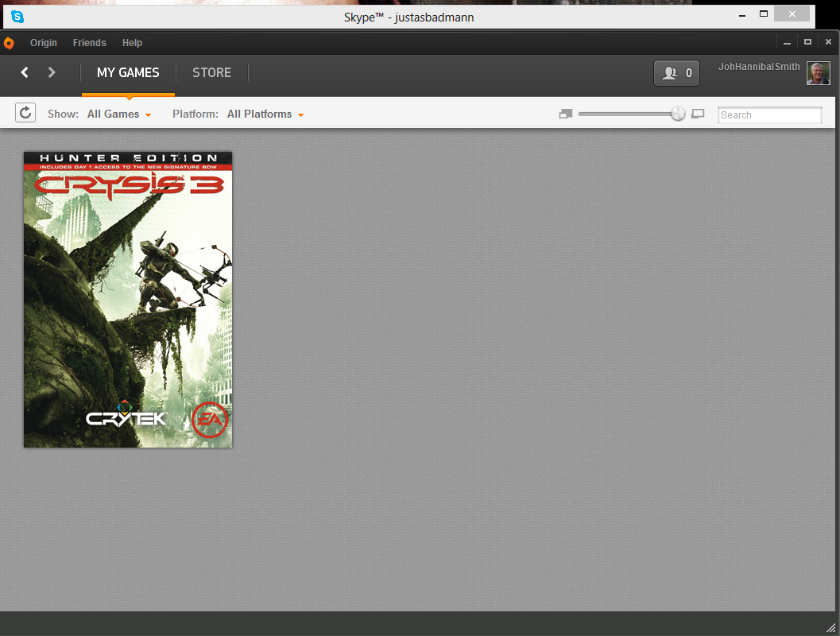The height and width of the screenshot is (636, 840).
Task: Click the Skype justasbadmann title bar text
Action: (x=408, y=17)
